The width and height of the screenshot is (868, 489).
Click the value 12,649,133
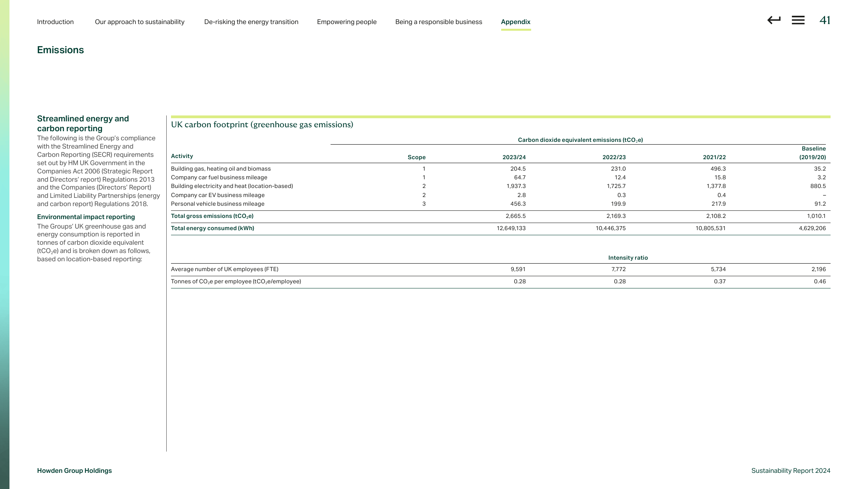(x=511, y=229)
